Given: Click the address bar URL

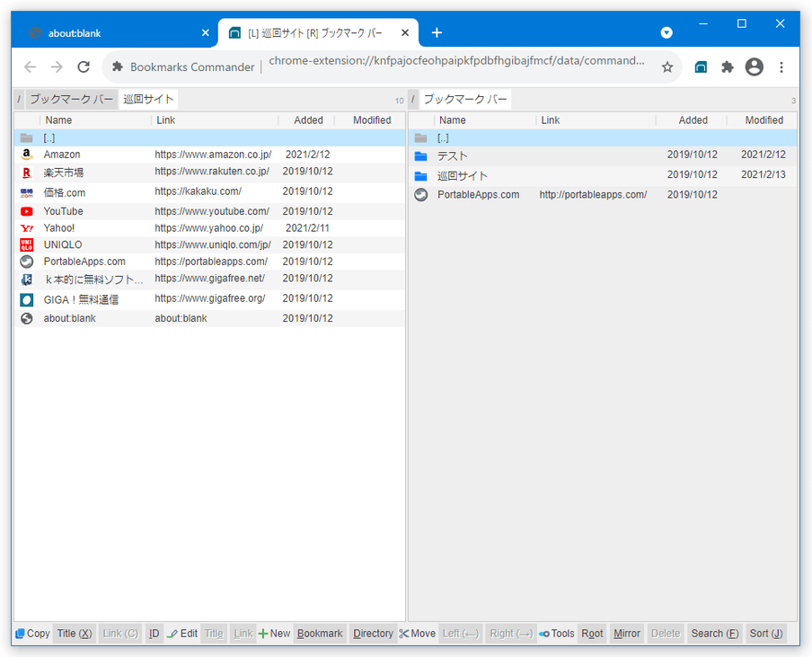Looking at the screenshot, I should pos(456,60).
